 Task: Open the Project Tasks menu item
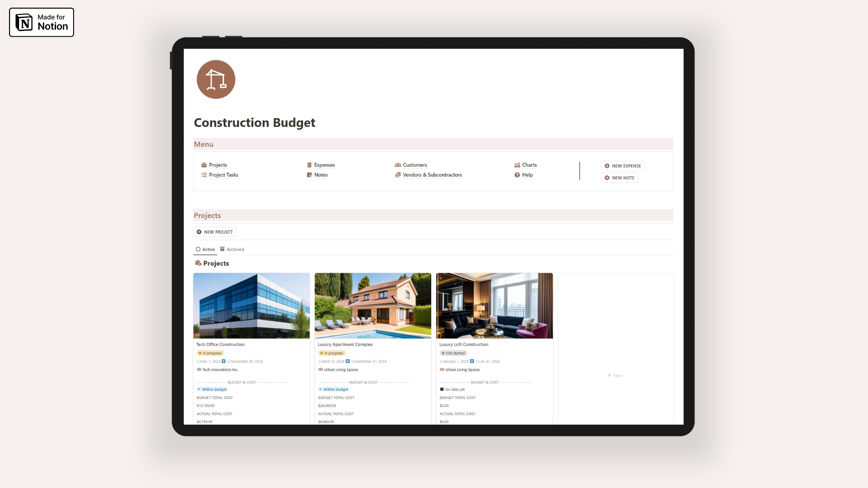tap(223, 174)
